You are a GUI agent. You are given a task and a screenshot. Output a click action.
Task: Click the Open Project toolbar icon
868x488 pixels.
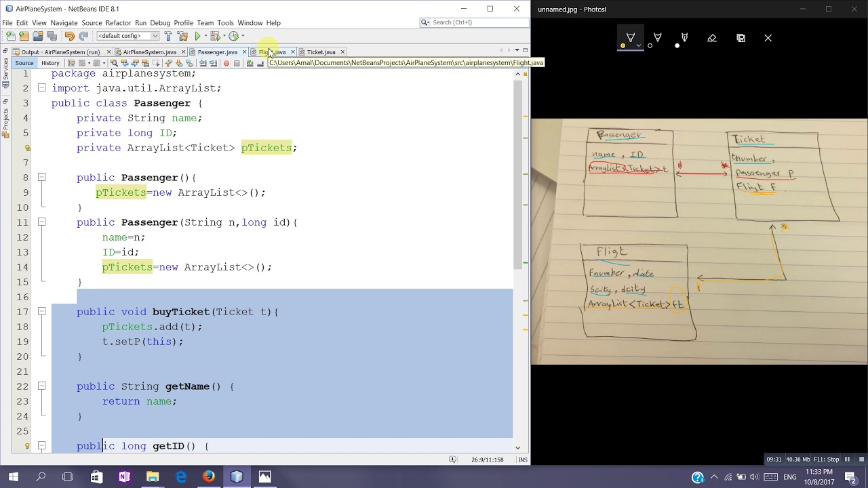click(38, 36)
